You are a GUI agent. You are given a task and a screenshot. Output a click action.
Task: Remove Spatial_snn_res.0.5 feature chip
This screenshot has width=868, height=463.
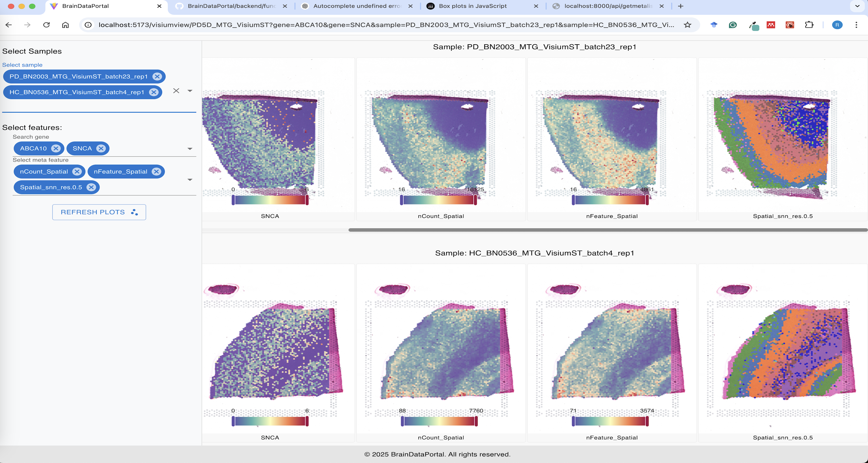coord(91,187)
